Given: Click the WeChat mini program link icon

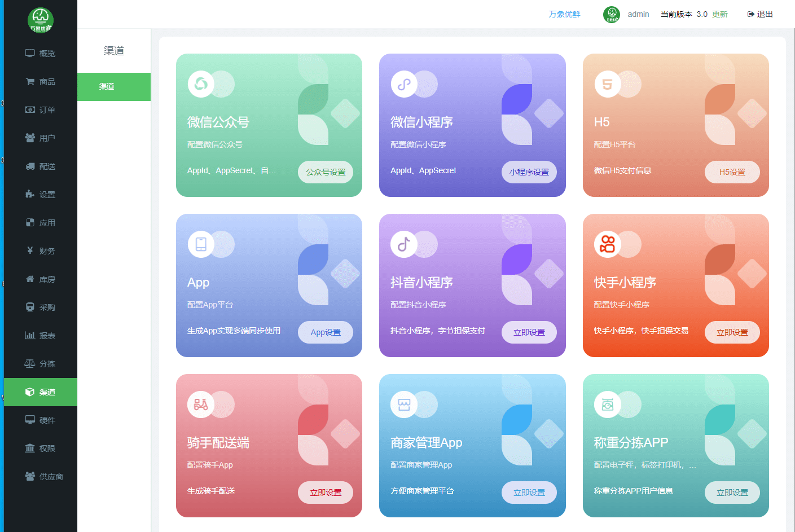Looking at the screenshot, I should 404,84.
